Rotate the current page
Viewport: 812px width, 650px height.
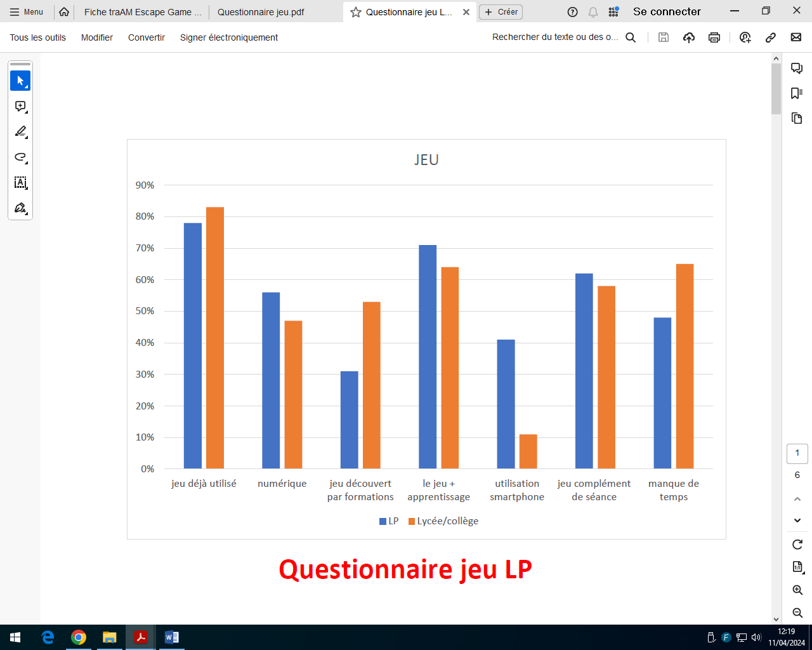[x=797, y=543]
